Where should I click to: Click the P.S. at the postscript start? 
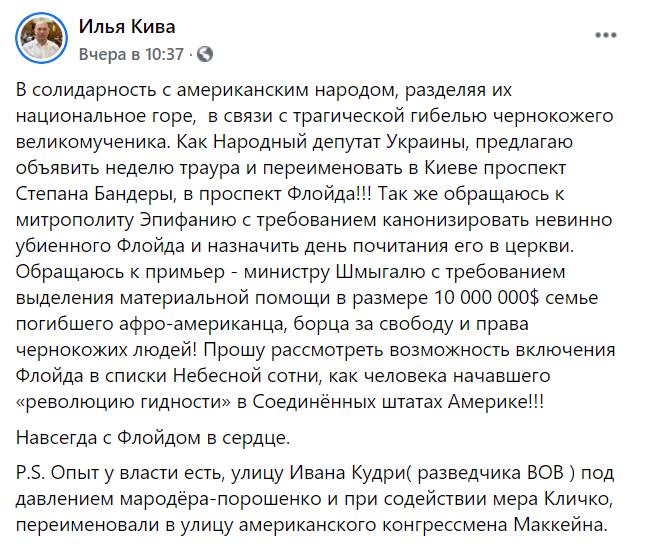(x=30, y=473)
